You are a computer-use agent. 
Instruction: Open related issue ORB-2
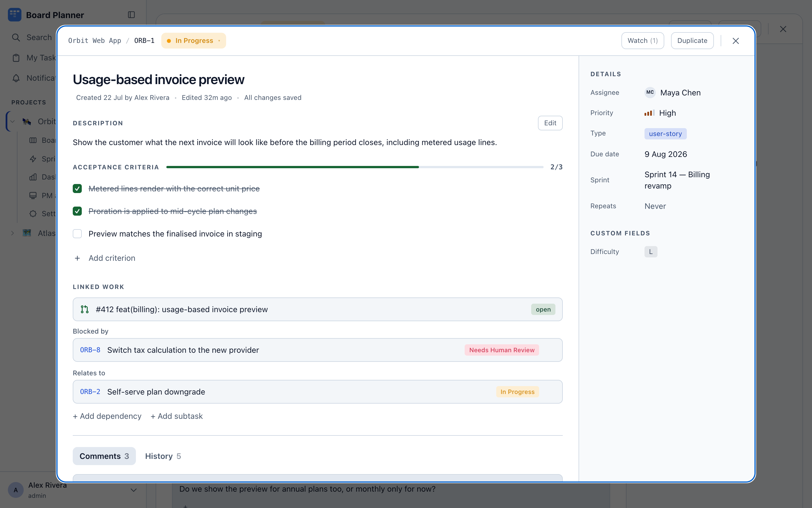(x=317, y=391)
